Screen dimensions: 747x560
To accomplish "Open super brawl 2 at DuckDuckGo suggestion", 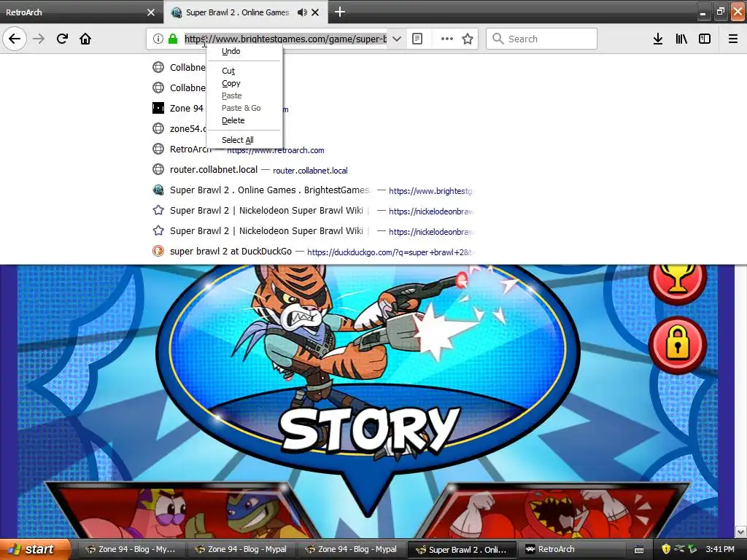I will coord(314,252).
